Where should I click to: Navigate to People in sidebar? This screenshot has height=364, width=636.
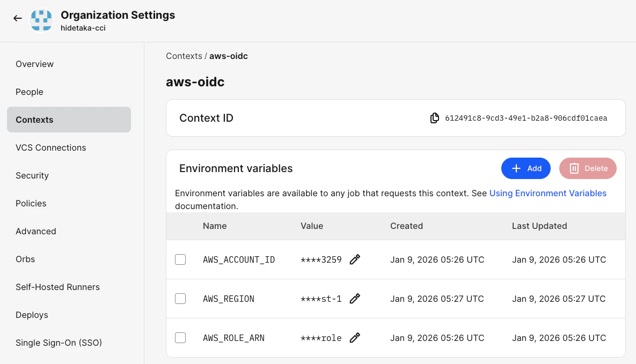point(30,92)
